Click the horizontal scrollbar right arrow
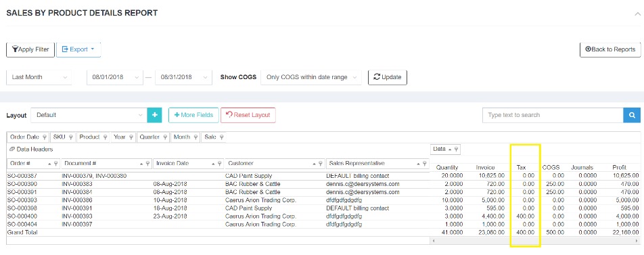 click(637, 241)
